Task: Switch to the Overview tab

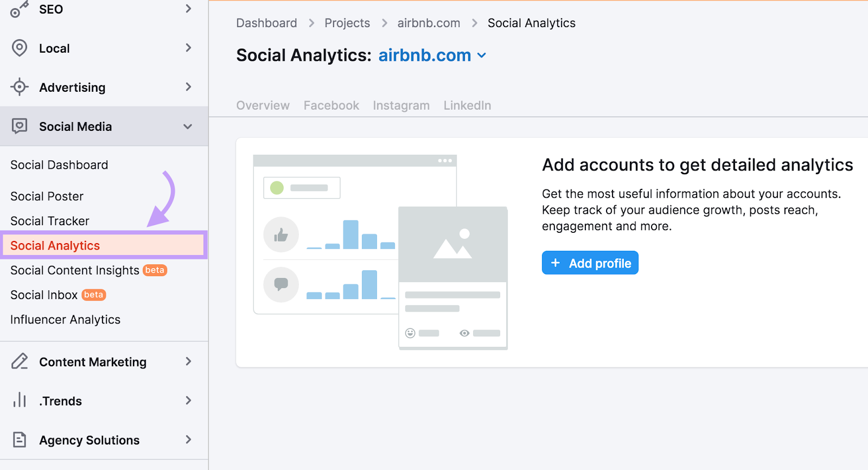Action: click(x=263, y=105)
